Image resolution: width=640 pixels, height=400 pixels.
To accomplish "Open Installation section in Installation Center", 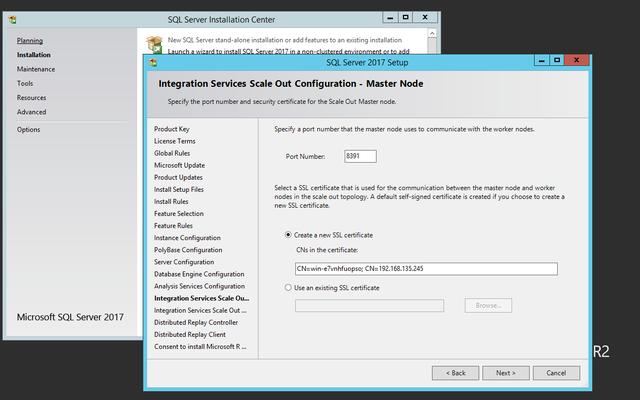I will tap(33, 55).
